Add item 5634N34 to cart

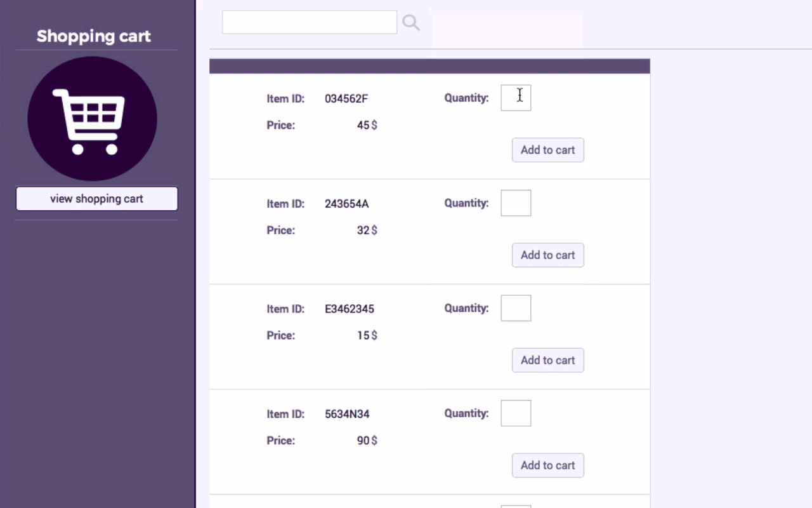(x=548, y=465)
